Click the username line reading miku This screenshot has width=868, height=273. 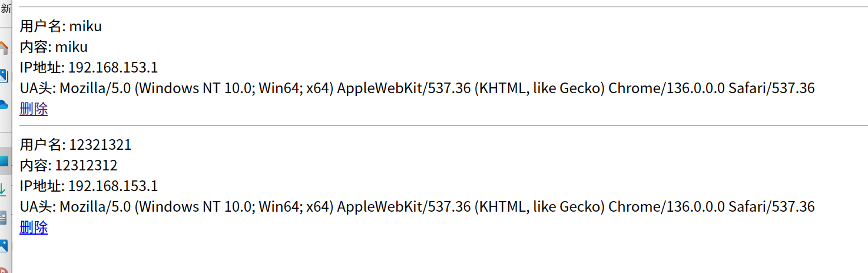coord(61,26)
